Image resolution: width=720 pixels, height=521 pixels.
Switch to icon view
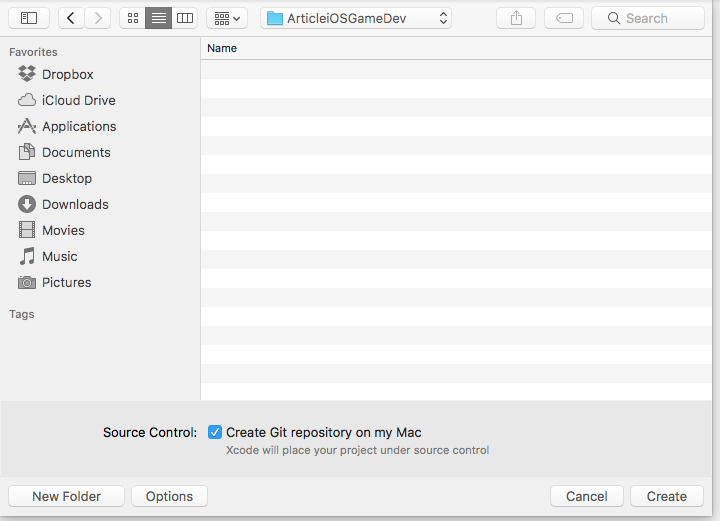[x=132, y=18]
